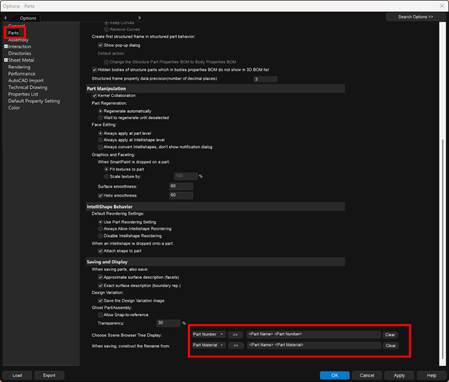449x382 pixels.
Task: Select Use Part Reordering Setting radio
Action: [100, 222]
